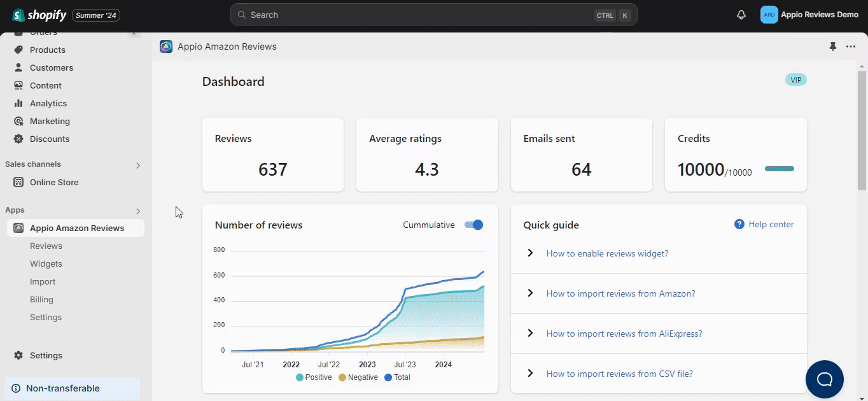868x401 pixels.
Task: Toggle Negative series in chart legend
Action: pos(358,377)
